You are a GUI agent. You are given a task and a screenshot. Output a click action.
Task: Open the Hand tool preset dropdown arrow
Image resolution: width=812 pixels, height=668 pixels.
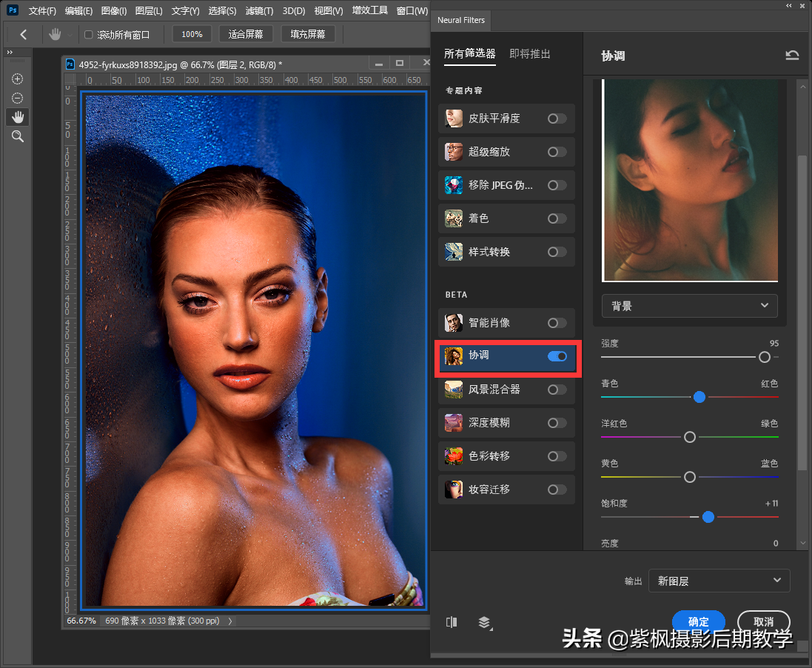[x=70, y=35]
